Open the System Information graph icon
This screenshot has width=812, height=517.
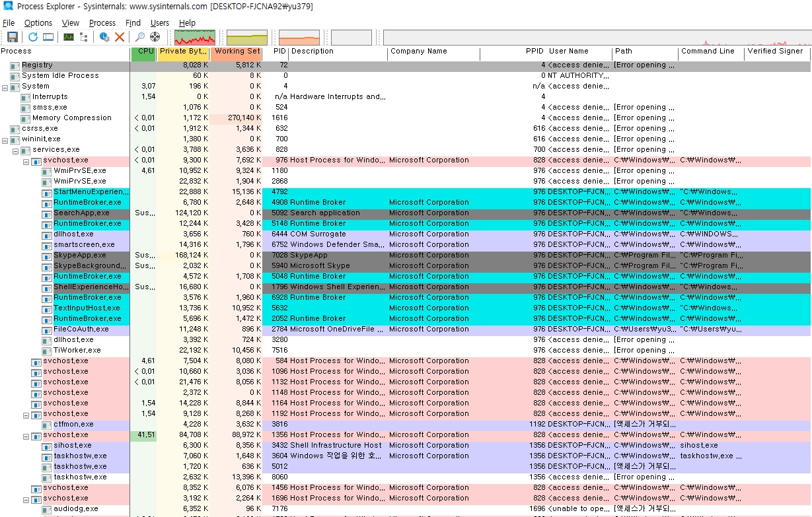69,37
